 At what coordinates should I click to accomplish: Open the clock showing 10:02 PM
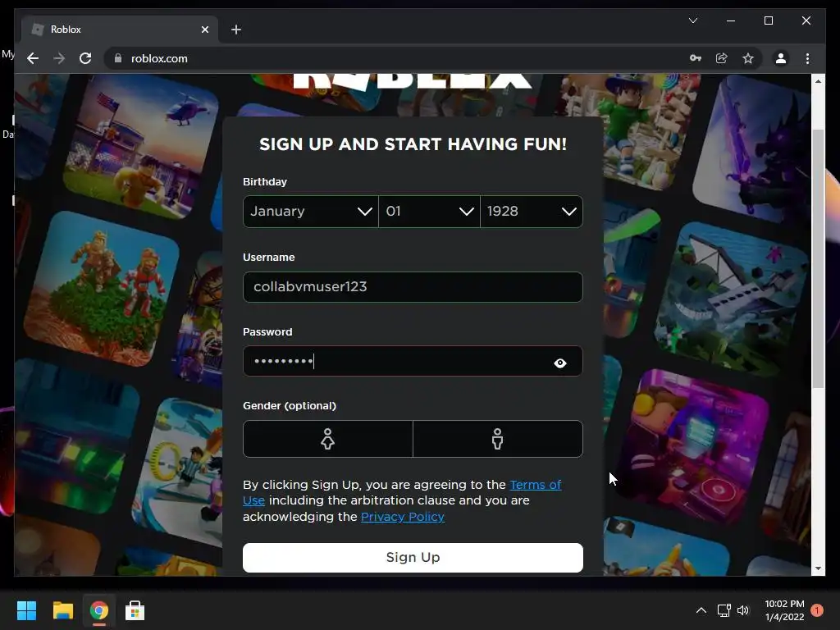coord(784,610)
